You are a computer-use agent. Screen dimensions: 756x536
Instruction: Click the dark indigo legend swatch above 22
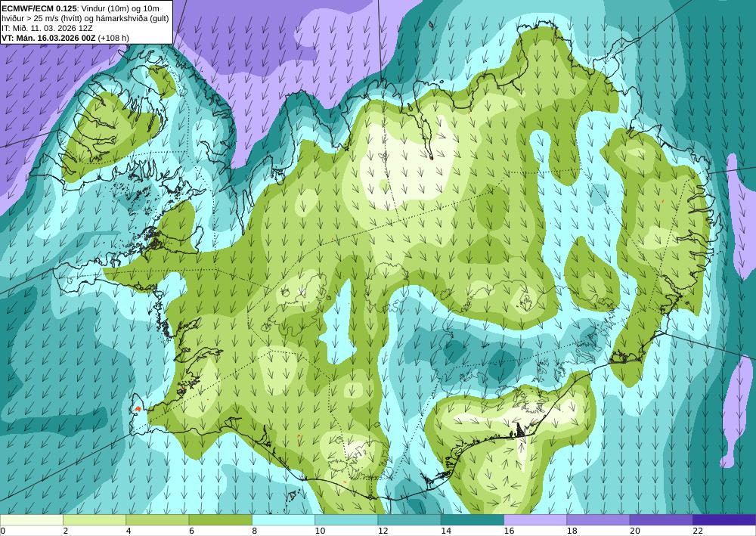click(724, 520)
